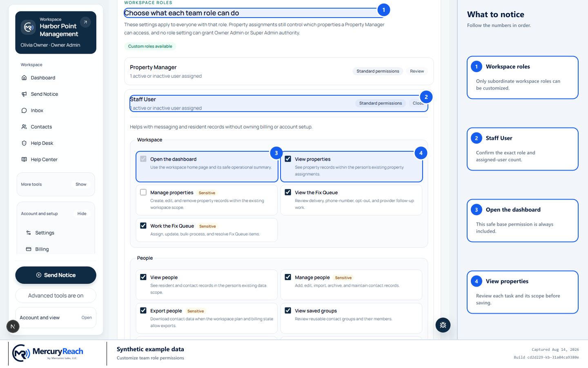The width and height of the screenshot is (588, 368).
Task: Click the bug debug floating icon
Action: [443, 325]
